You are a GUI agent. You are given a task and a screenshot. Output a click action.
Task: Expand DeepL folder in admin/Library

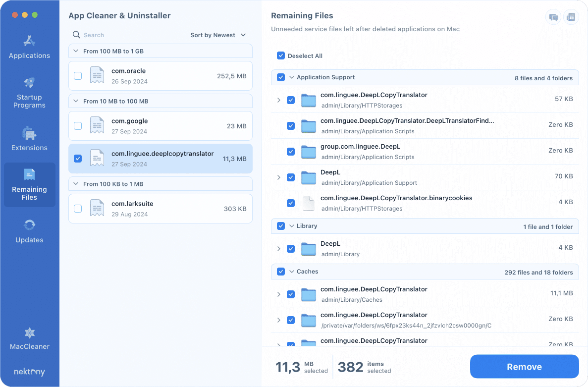tap(278, 249)
